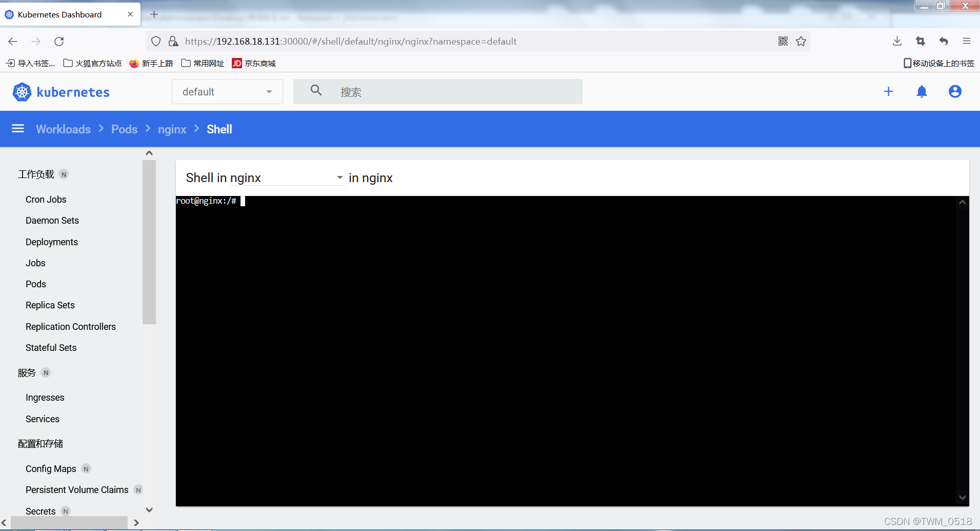Click the sidebar vertical scrollbar thumb
The image size is (980, 531).
(x=149, y=242)
